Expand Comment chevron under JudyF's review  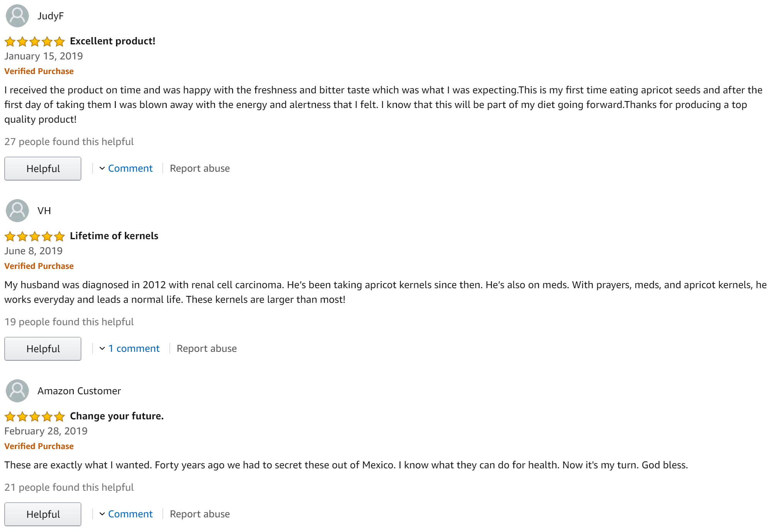coord(102,169)
